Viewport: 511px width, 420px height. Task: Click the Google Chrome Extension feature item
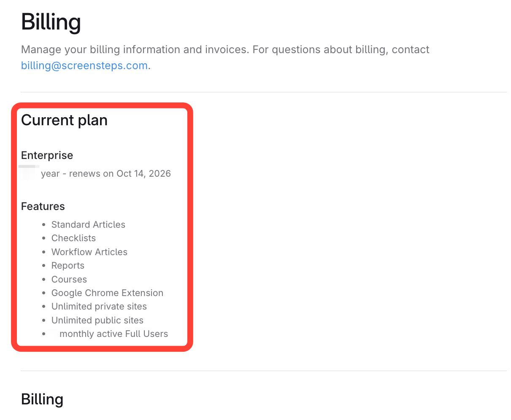(107, 293)
